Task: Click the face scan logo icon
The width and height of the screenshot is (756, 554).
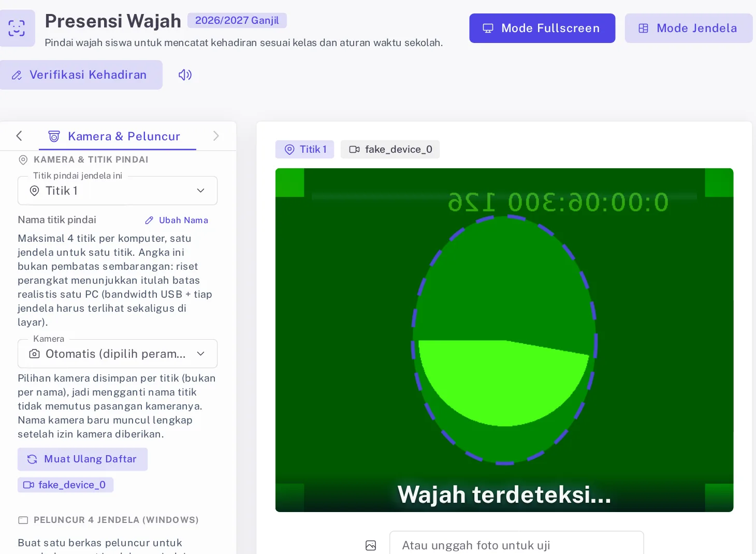Action: 17,28
